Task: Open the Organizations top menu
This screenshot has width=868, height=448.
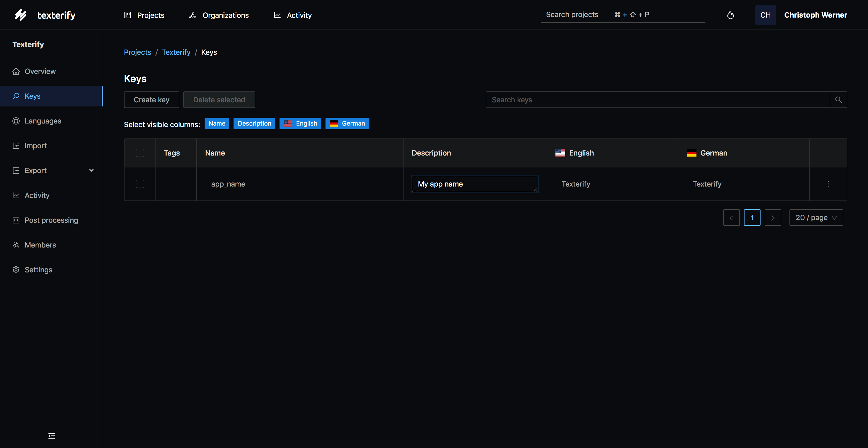Action: coord(219,15)
